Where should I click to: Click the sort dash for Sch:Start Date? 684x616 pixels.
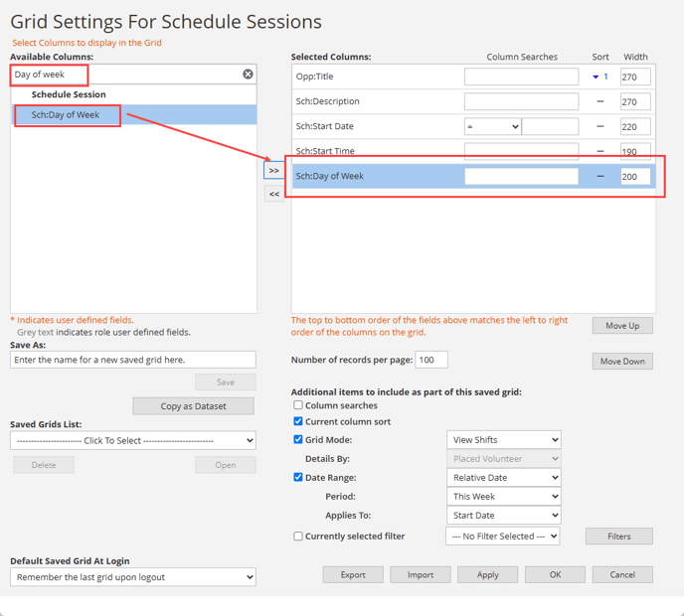tap(599, 126)
